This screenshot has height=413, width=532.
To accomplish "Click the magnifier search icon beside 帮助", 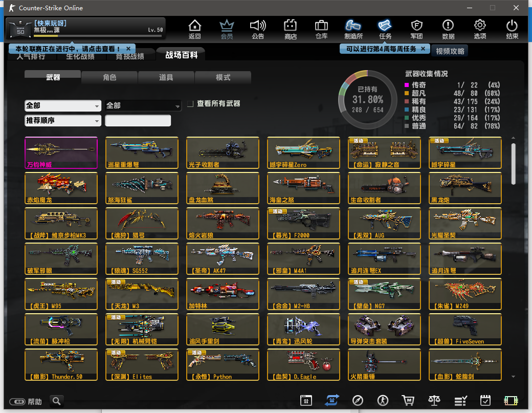I will (x=57, y=401).
